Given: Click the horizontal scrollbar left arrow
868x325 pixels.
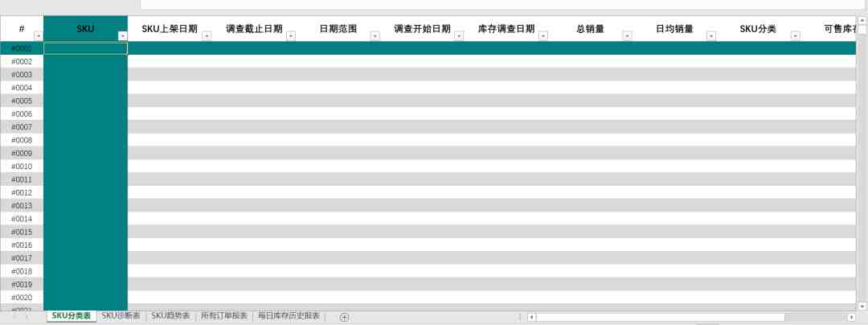Looking at the screenshot, I should (531, 317).
